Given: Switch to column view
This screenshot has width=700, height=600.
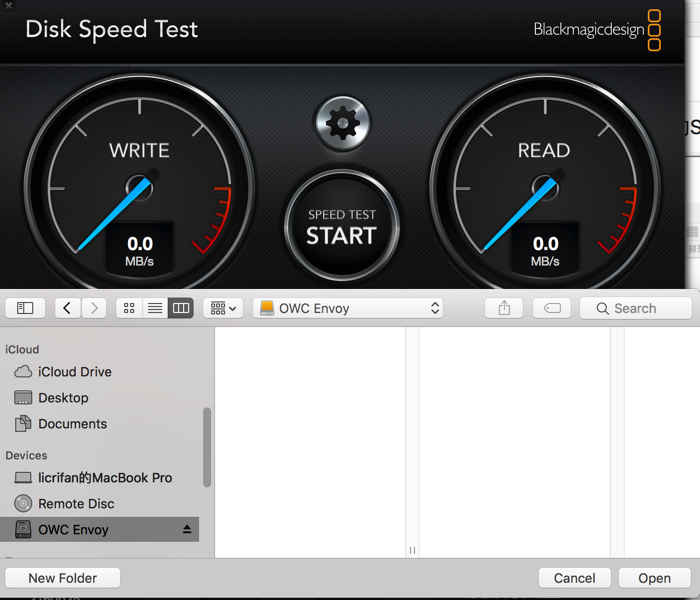Looking at the screenshot, I should point(181,308).
